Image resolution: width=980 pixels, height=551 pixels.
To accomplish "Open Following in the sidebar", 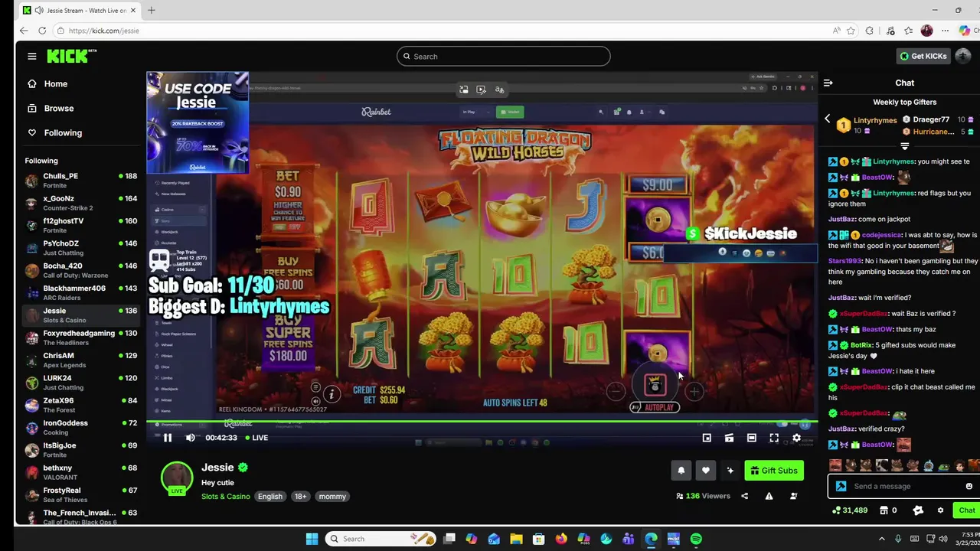I will click(62, 132).
